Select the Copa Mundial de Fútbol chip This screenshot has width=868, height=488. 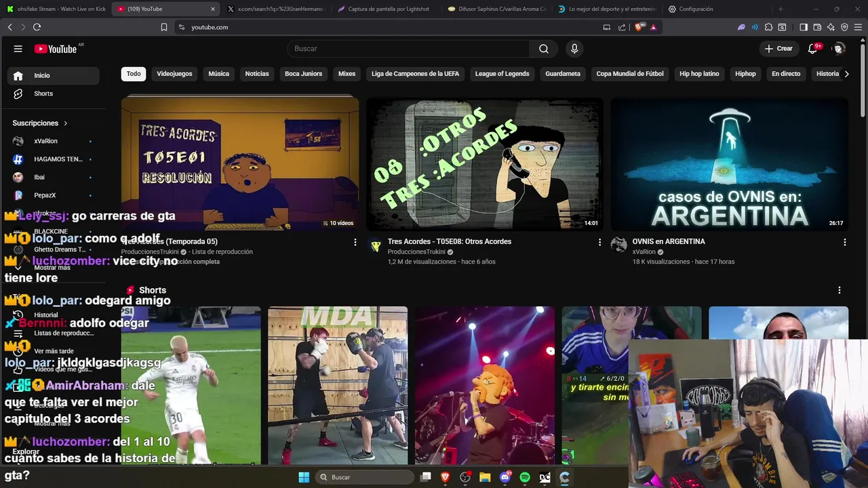[x=630, y=74]
